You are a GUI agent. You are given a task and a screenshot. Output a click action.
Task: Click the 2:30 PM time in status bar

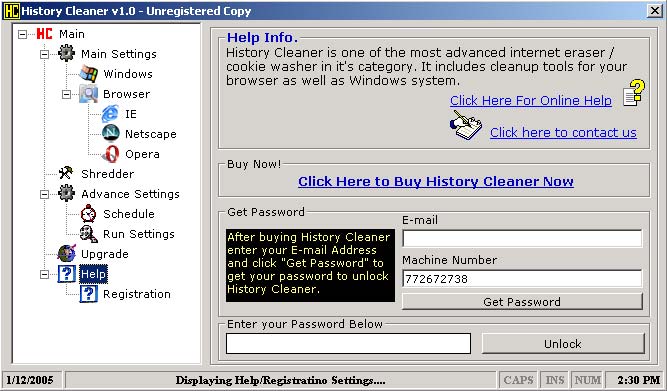pyautogui.click(x=638, y=380)
